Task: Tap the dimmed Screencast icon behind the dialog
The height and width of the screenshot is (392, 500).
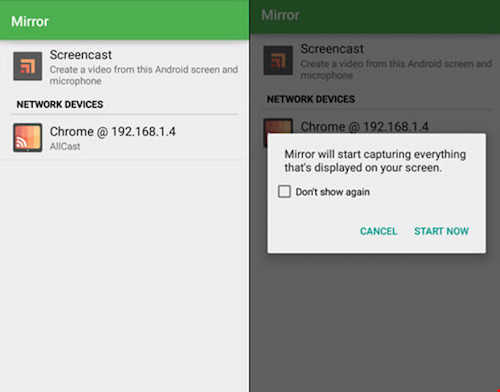Action: click(278, 60)
